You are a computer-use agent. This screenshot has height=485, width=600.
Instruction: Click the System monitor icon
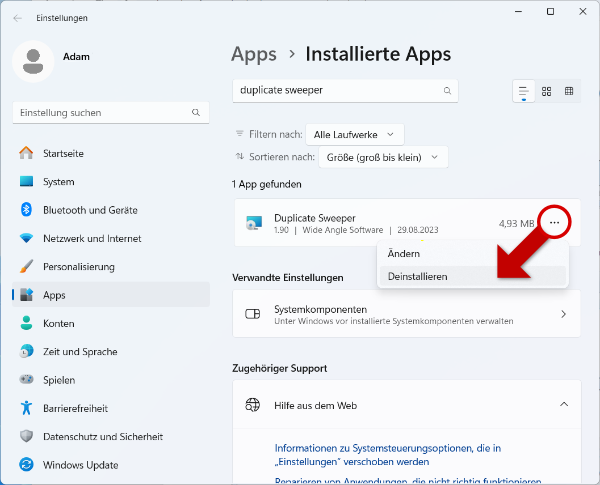(26, 181)
